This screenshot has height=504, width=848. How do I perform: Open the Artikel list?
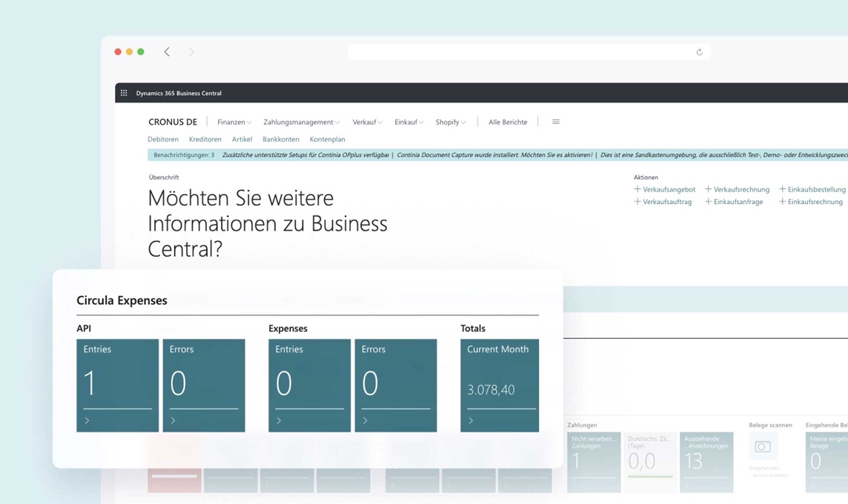[242, 139]
